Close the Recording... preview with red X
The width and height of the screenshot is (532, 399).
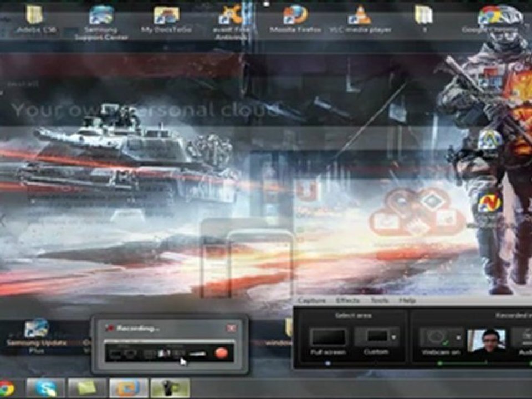pyautogui.click(x=232, y=328)
